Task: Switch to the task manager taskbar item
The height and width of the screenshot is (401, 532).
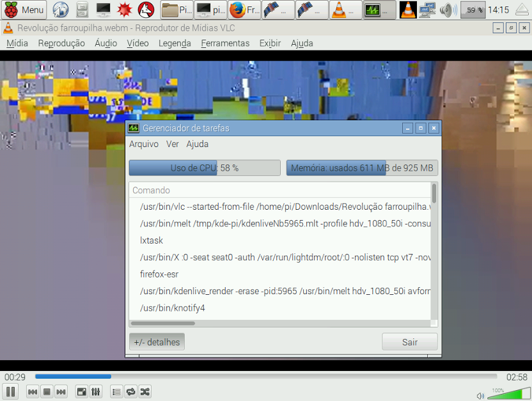Action: (379, 10)
